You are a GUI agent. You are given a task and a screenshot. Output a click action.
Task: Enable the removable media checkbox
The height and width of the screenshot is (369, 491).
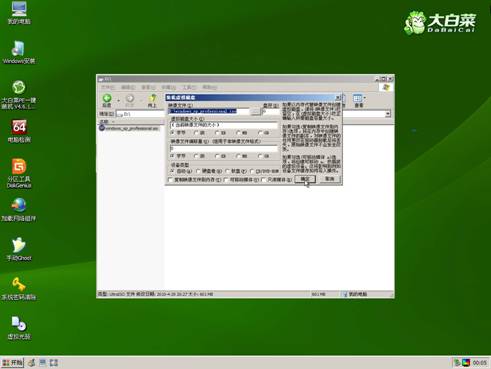[226, 180]
